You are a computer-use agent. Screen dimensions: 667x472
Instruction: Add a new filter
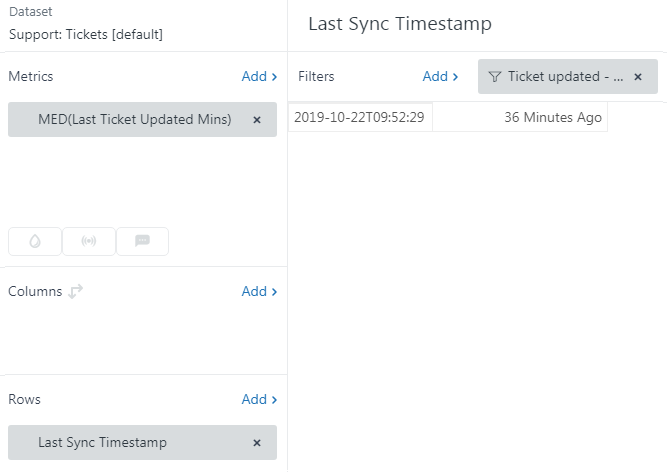click(440, 76)
